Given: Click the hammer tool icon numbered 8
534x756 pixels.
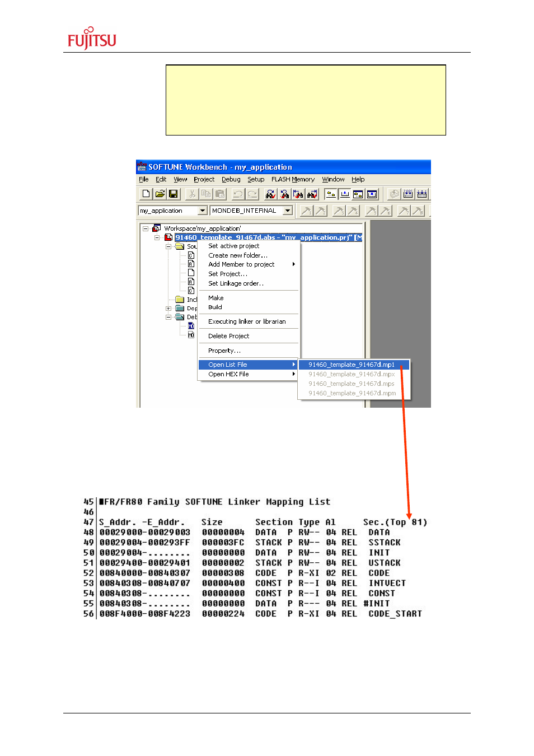Looking at the screenshot, I should coord(418,211).
